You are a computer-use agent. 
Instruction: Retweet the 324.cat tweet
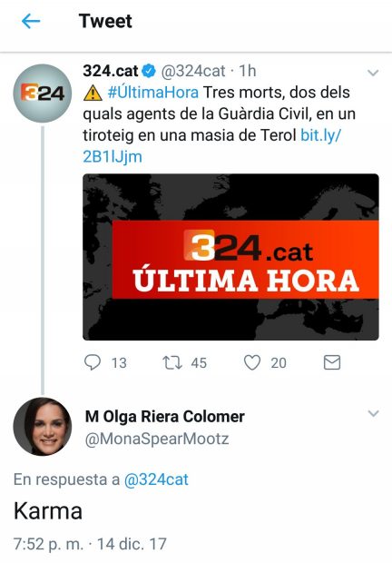coord(172,362)
